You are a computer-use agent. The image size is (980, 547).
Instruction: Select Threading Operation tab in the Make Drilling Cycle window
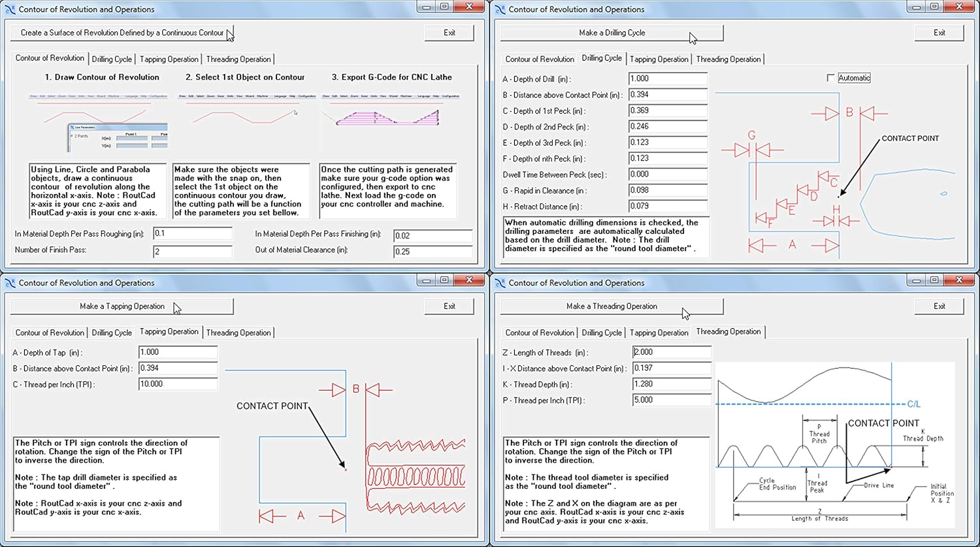click(x=728, y=59)
